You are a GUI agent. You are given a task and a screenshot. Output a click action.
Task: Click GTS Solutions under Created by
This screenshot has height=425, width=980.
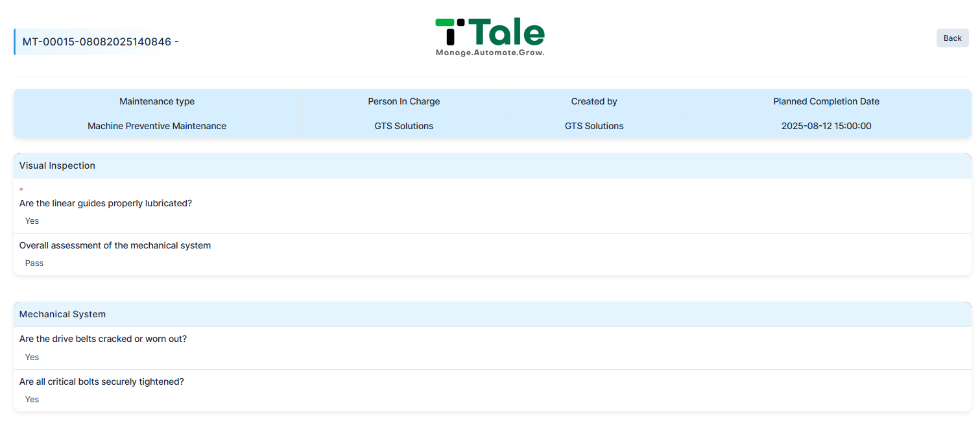(594, 126)
